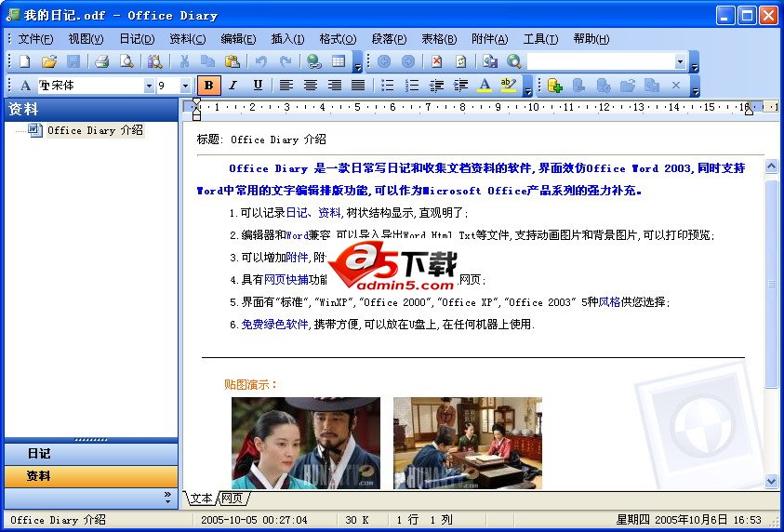Click the second pasted photo of room scene

468,443
